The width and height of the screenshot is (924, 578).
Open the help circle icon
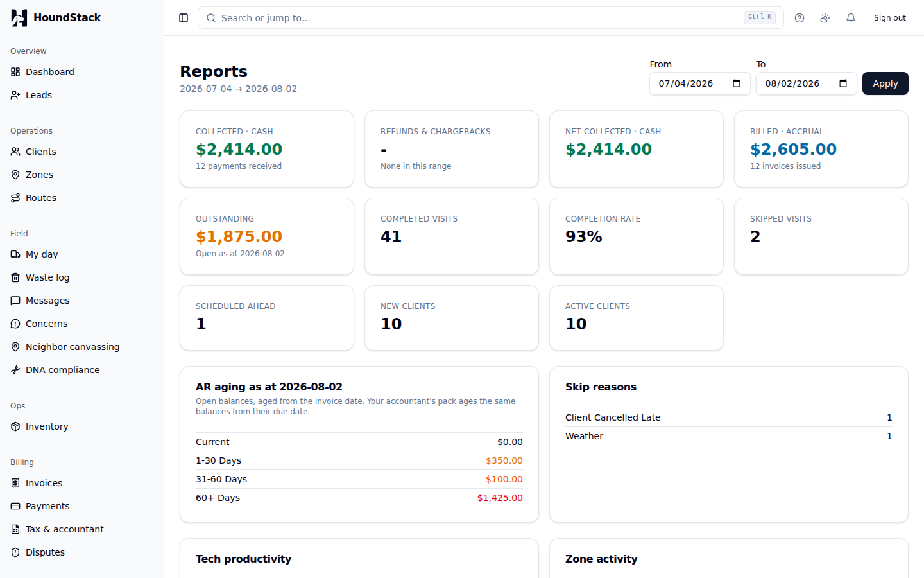click(800, 18)
